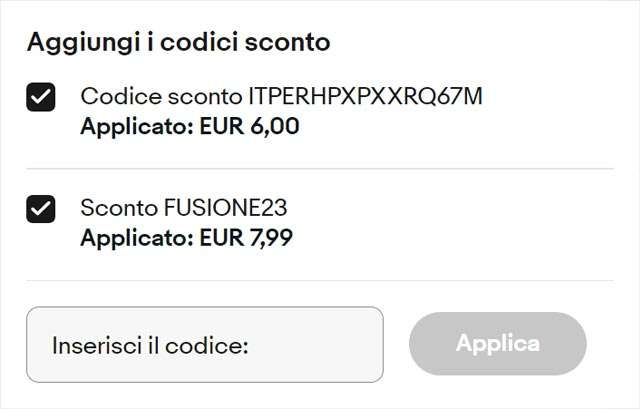Click the "Sconto" label of second discount
The height and width of the screenshot is (409, 640).
tap(117, 209)
